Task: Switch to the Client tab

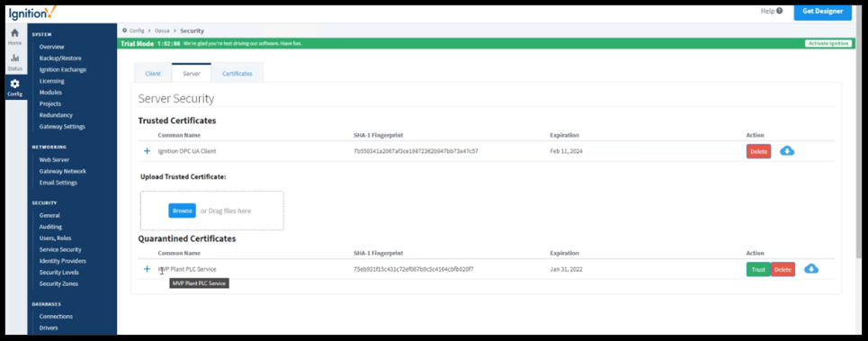Action: [x=153, y=74]
